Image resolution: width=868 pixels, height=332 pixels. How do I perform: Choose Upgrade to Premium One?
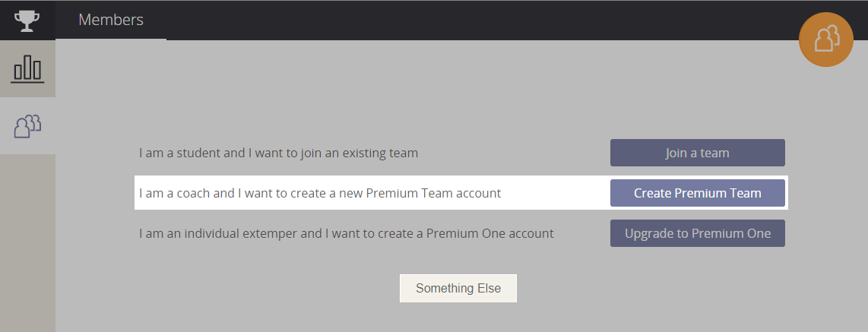pyautogui.click(x=698, y=233)
